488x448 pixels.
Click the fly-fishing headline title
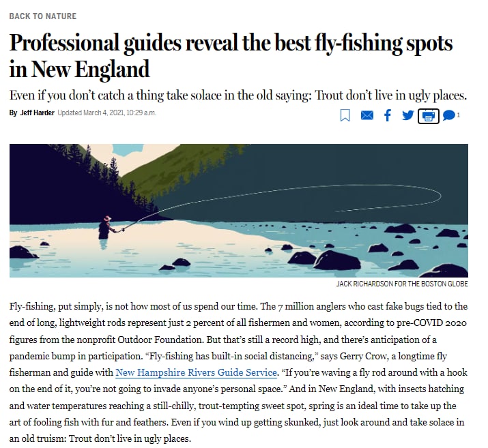231,56
